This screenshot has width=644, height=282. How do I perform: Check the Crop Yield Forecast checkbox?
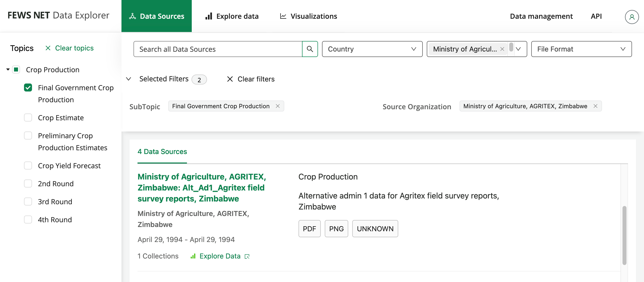coord(28,165)
